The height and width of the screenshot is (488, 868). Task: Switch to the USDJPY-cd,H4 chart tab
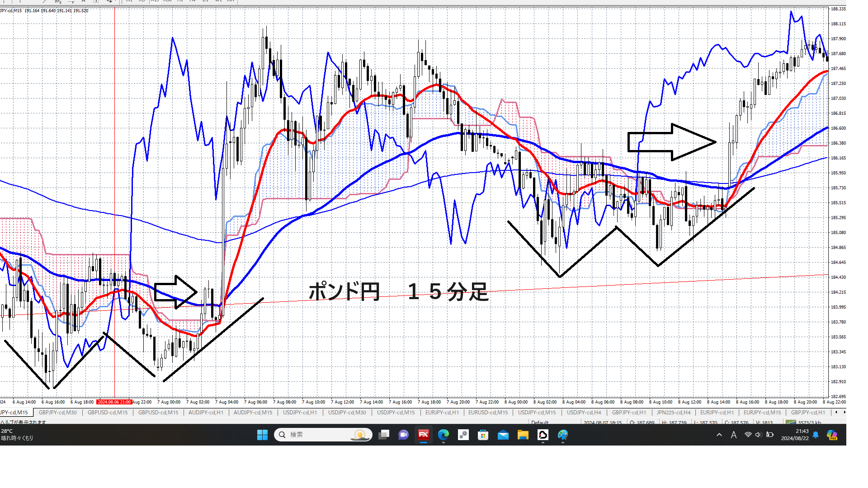[x=584, y=413]
